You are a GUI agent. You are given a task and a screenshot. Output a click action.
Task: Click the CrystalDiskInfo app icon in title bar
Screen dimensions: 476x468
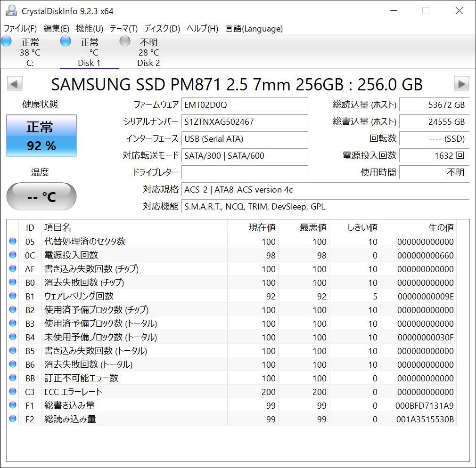pos(11,11)
